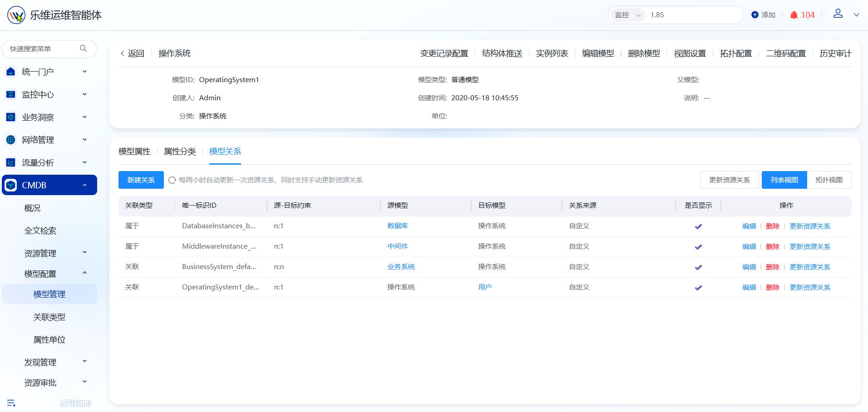Click 删除模型 in the header toolbar
The image size is (868, 412).
[644, 54]
